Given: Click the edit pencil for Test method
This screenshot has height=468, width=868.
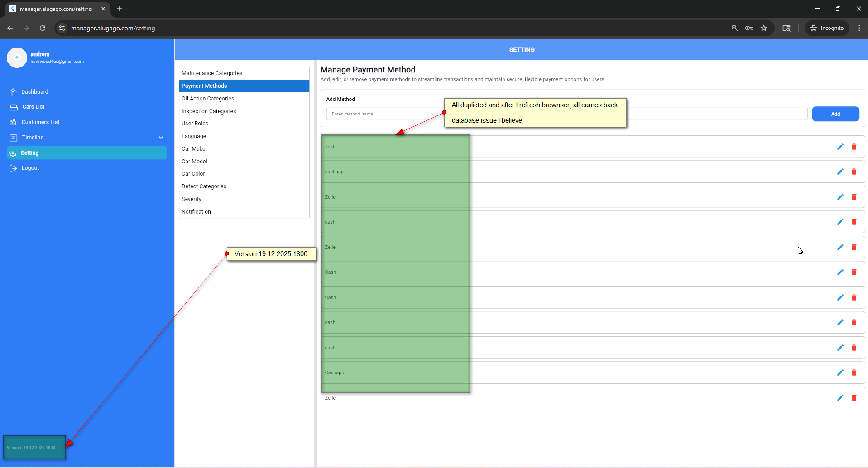Looking at the screenshot, I should [840, 147].
